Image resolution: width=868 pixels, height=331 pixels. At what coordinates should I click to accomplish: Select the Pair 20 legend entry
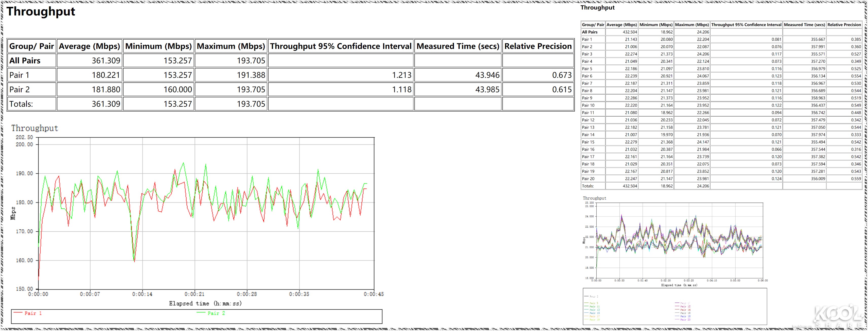coord(685,320)
